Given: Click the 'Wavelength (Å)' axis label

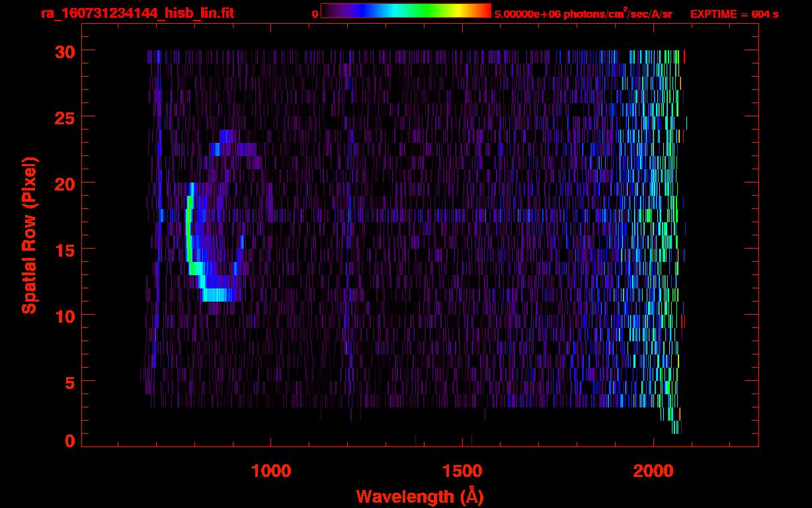Looking at the screenshot, I should [x=420, y=496].
